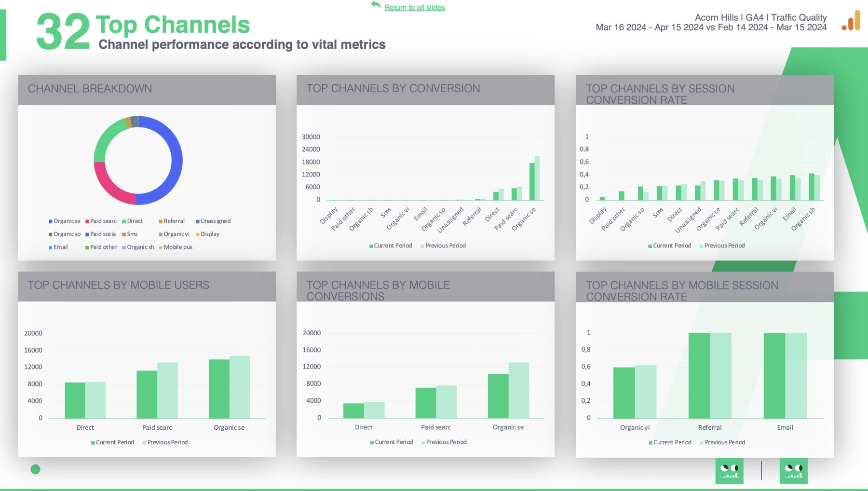Click the Paid socia legend entry
The image size is (868, 491).
tap(101, 234)
